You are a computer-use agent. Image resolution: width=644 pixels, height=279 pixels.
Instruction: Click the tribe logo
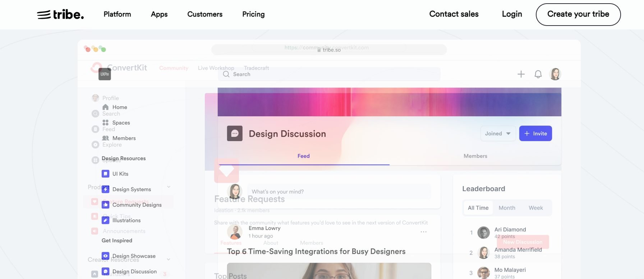point(60,14)
